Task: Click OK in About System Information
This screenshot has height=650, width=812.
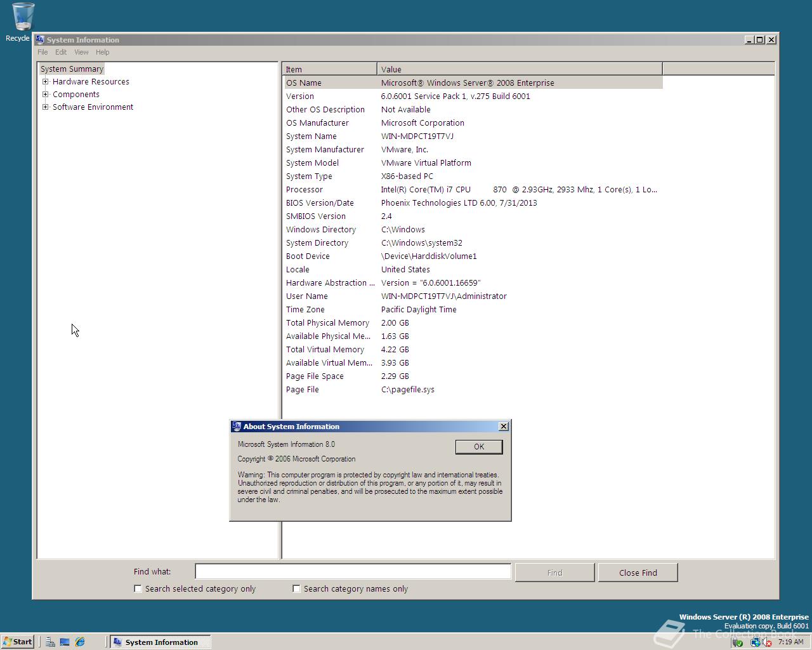Action: click(x=479, y=447)
